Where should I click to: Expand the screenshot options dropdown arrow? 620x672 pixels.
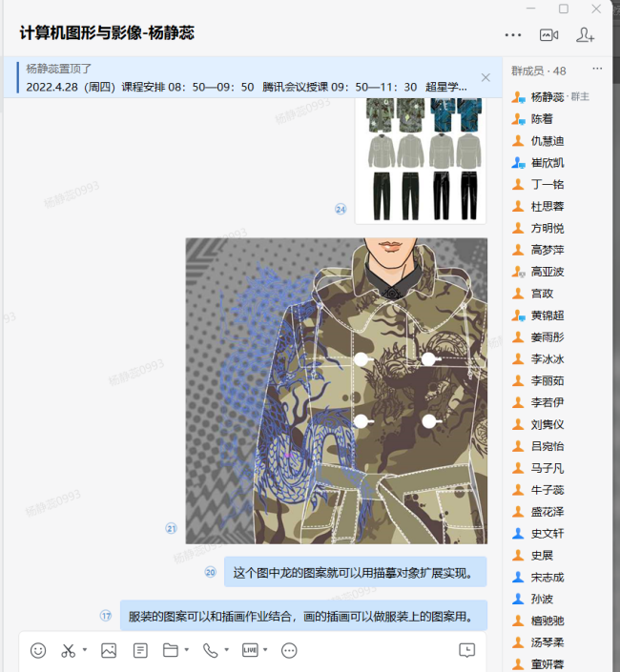coord(85,650)
